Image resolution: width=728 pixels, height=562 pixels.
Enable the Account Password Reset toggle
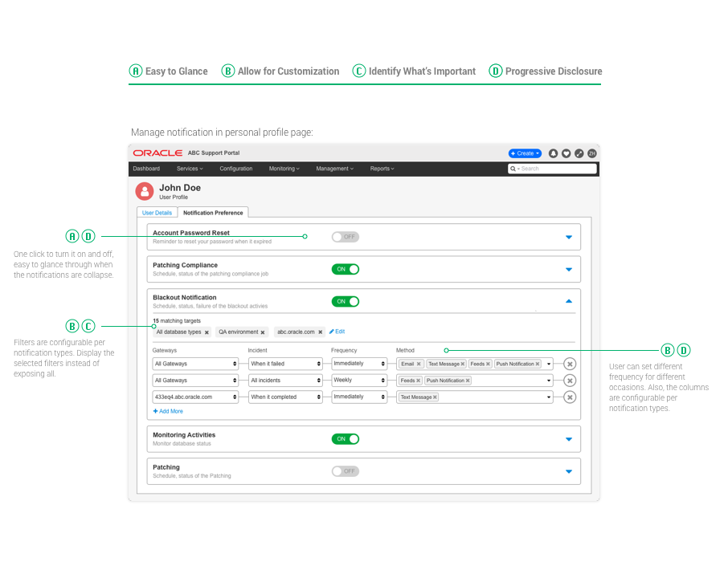click(x=345, y=237)
